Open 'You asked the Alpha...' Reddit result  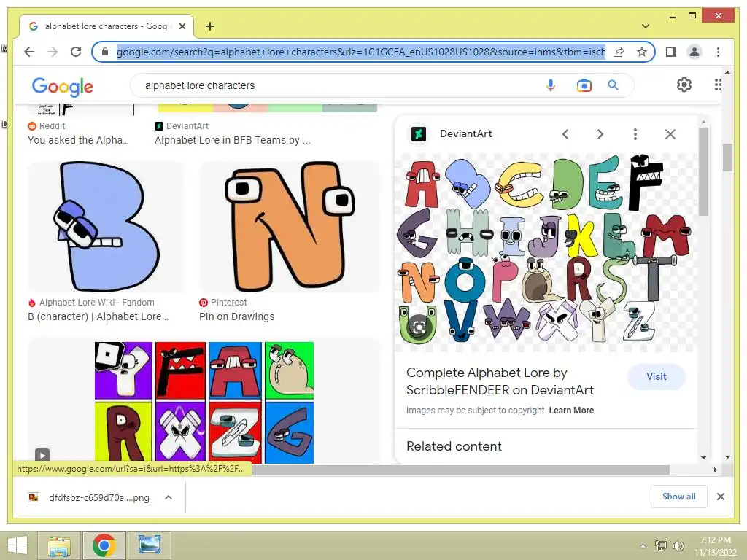[78, 140]
